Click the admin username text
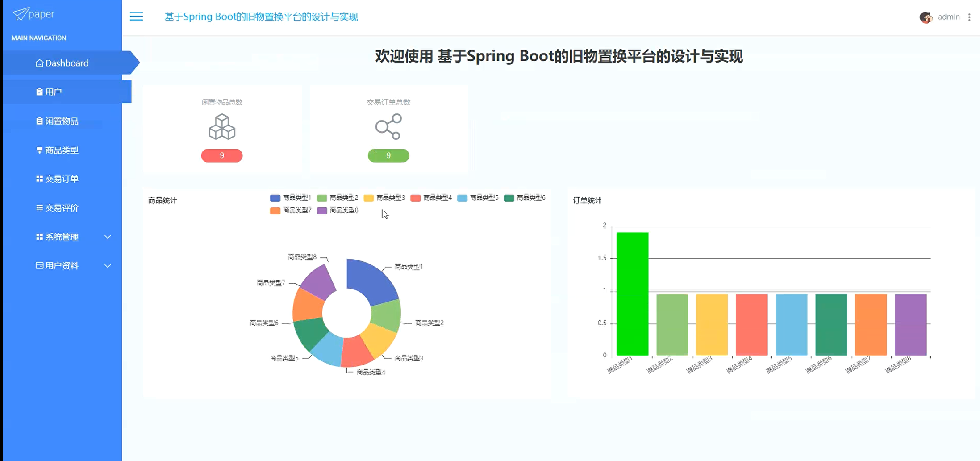The height and width of the screenshot is (461, 980). tap(949, 17)
